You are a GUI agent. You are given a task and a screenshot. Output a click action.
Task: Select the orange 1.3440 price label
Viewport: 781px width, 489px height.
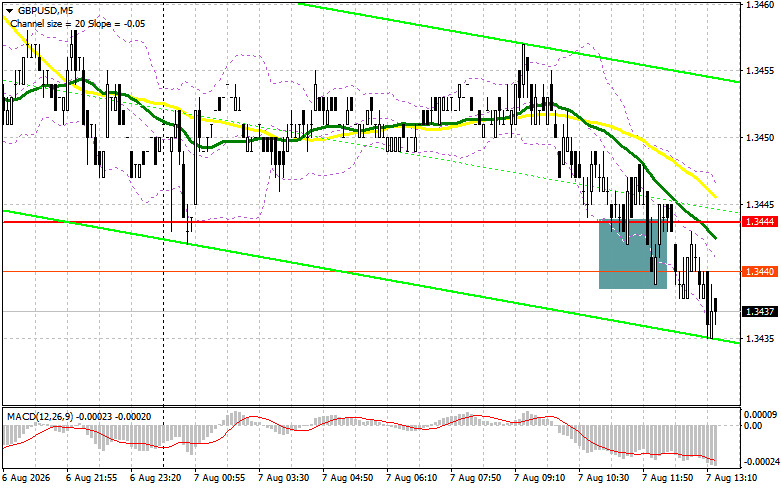pos(759,271)
